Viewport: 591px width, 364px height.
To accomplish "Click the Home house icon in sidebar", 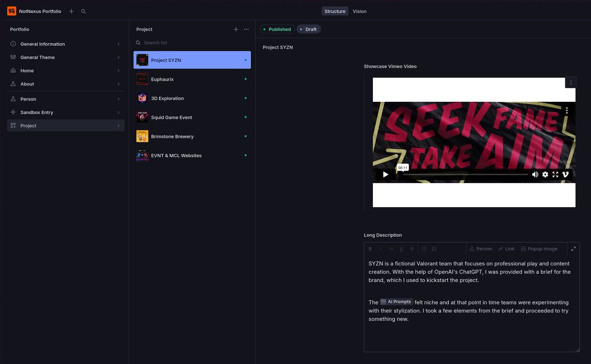I will click(x=13, y=71).
